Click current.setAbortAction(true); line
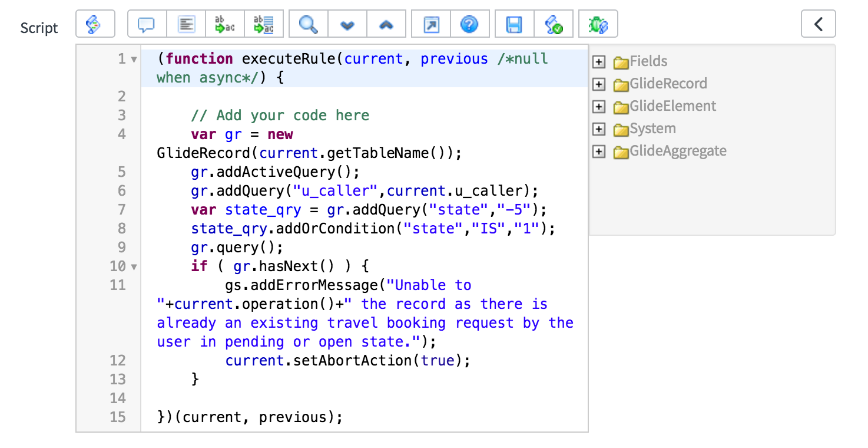The width and height of the screenshot is (868, 448). tap(348, 361)
